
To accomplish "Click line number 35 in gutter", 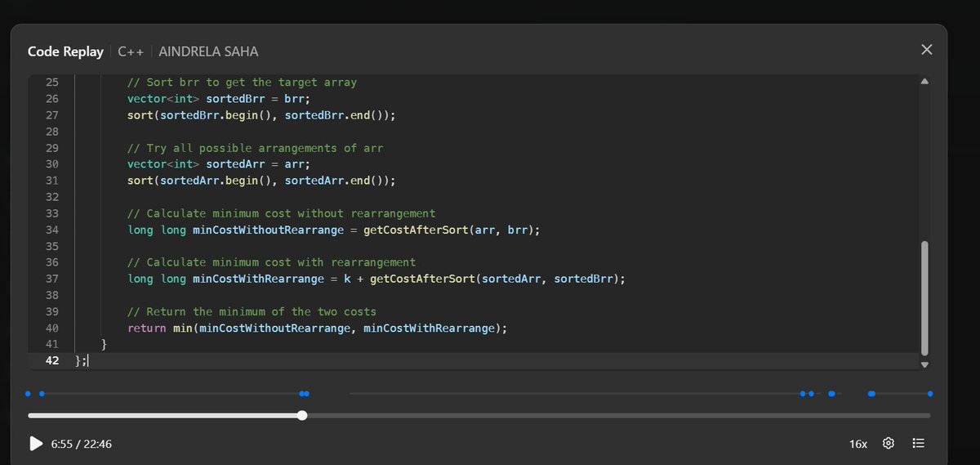I will pos(51,246).
